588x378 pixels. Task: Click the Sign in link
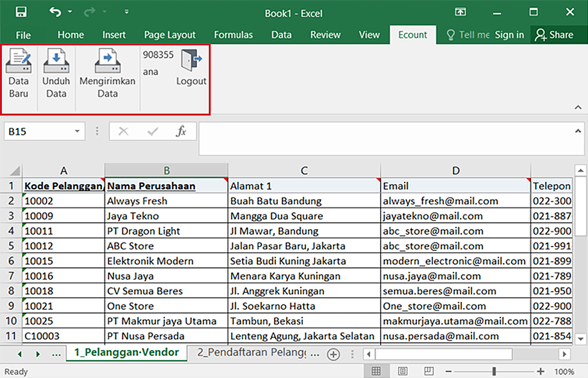click(x=509, y=35)
